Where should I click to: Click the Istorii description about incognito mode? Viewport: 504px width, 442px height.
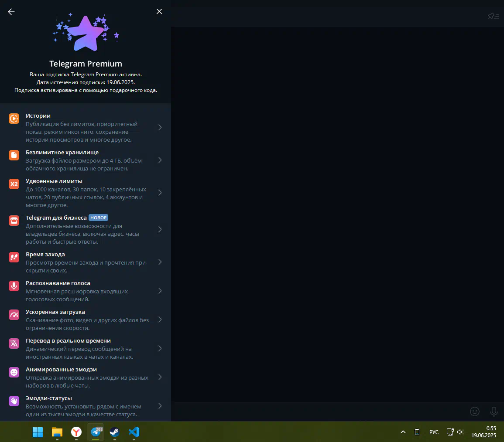82,132
